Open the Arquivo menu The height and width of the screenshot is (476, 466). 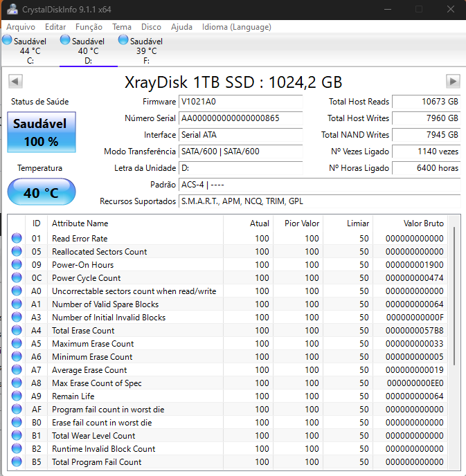click(x=21, y=27)
